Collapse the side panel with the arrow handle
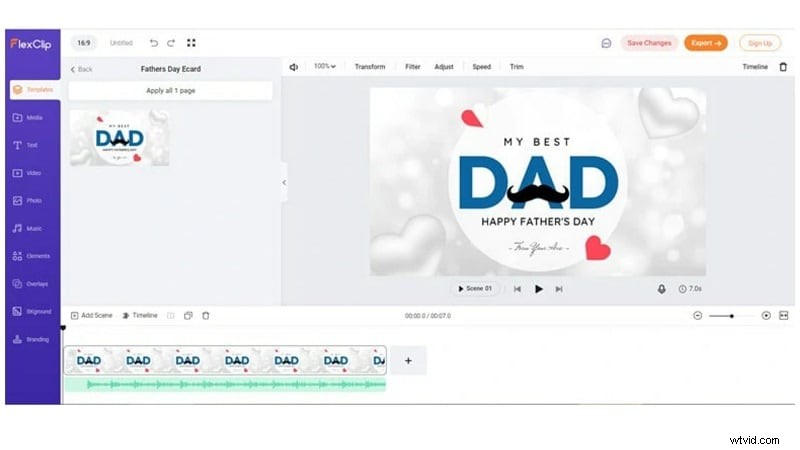 coord(284,183)
